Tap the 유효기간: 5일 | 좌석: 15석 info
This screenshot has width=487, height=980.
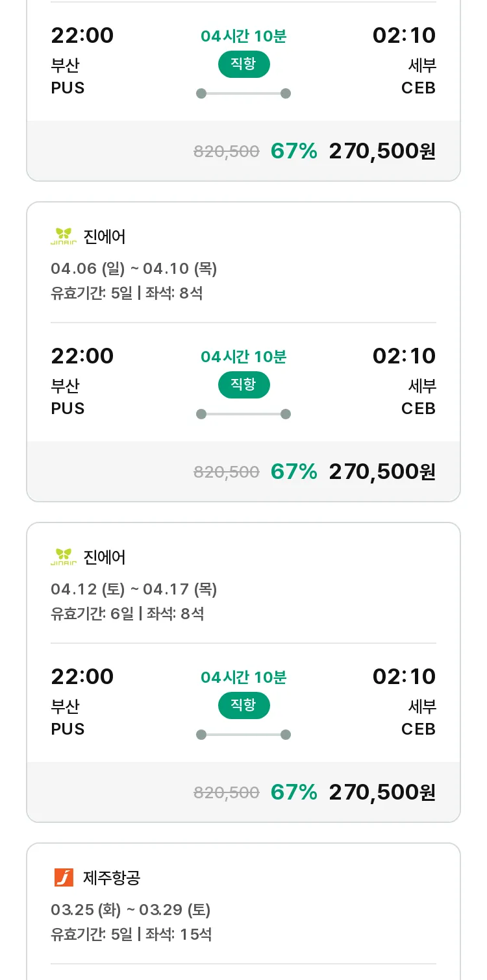pyautogui.click(x=131, y=934)
